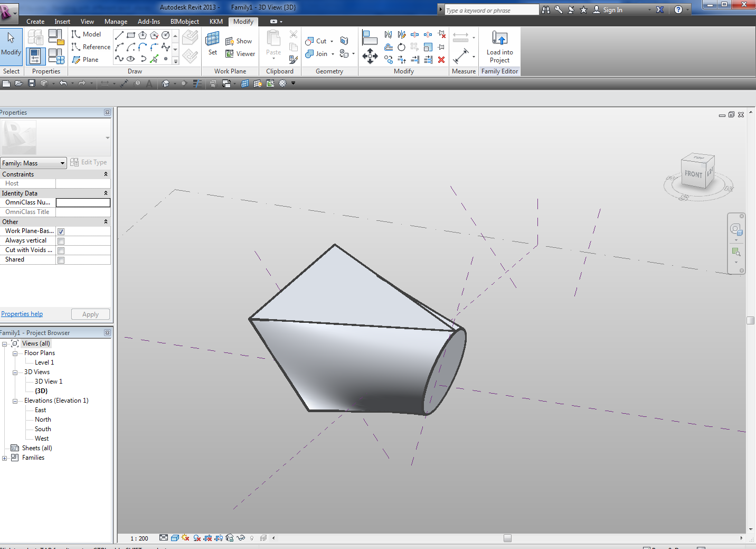The height and width of the screenshot is (549, 756).
Task: Click the OmniClass Number input field
Action: pyautogui.click(x=83, y=203)
